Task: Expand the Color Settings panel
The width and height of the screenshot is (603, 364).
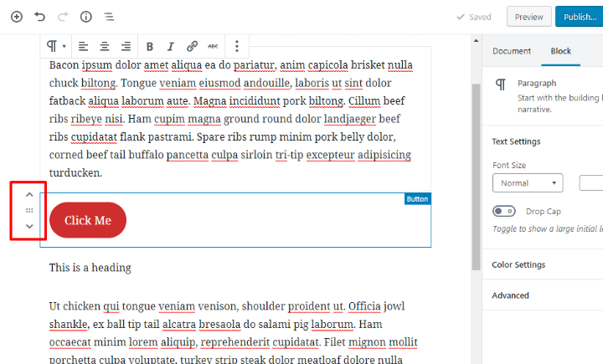Action: click(542, 264)
